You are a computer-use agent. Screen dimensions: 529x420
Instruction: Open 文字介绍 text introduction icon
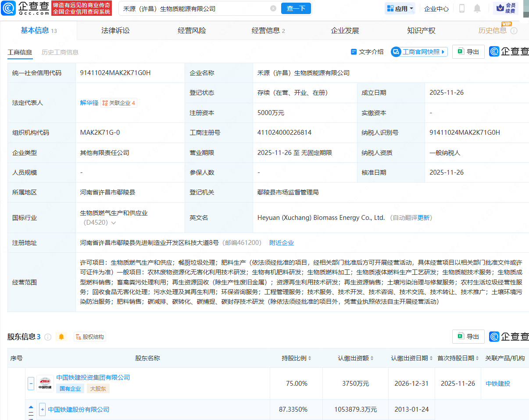354,51
